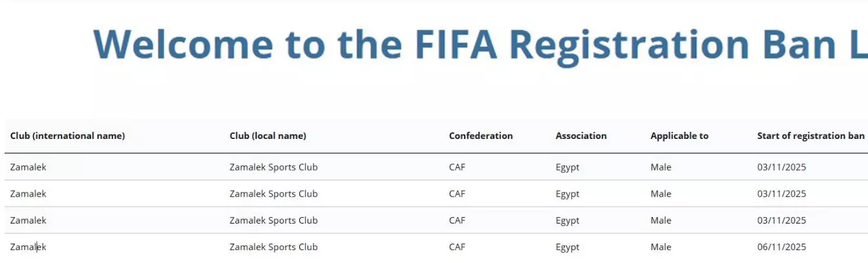The width and height of the screenshot is (868, 263).
Task: Select the "Association" column header
Action: (581, 136)
